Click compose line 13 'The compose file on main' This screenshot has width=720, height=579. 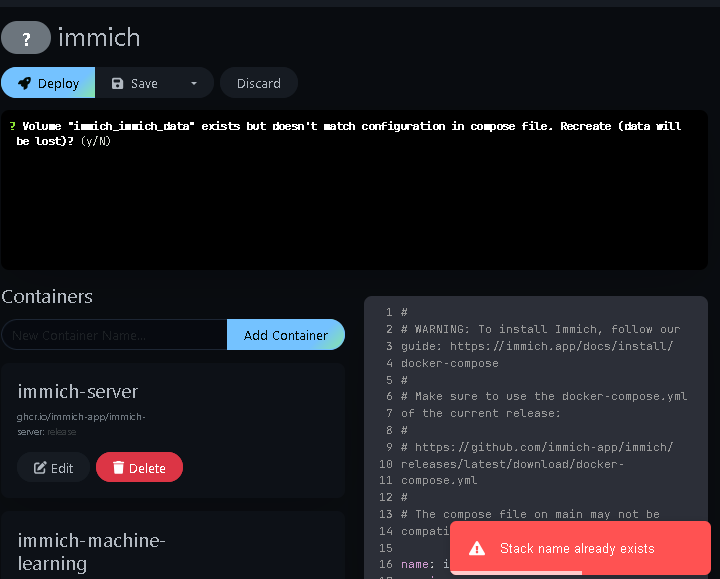[530, 514]
